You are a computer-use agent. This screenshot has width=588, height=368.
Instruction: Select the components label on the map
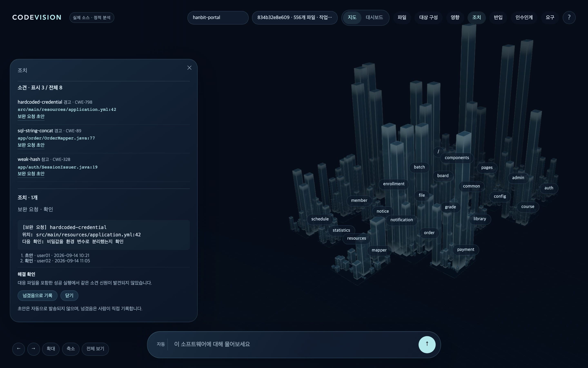click(x=457, y=158)
